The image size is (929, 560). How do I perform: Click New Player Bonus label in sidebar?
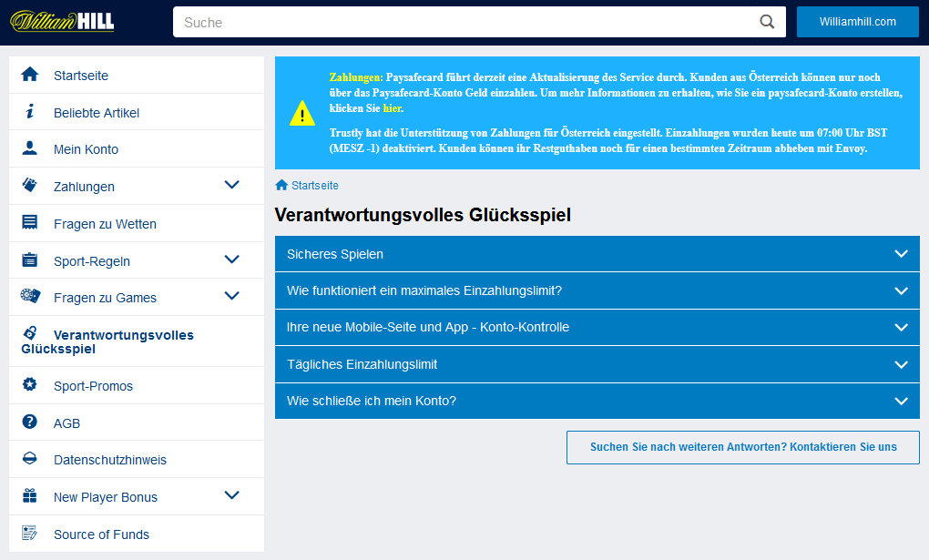(x=106, y=497)
